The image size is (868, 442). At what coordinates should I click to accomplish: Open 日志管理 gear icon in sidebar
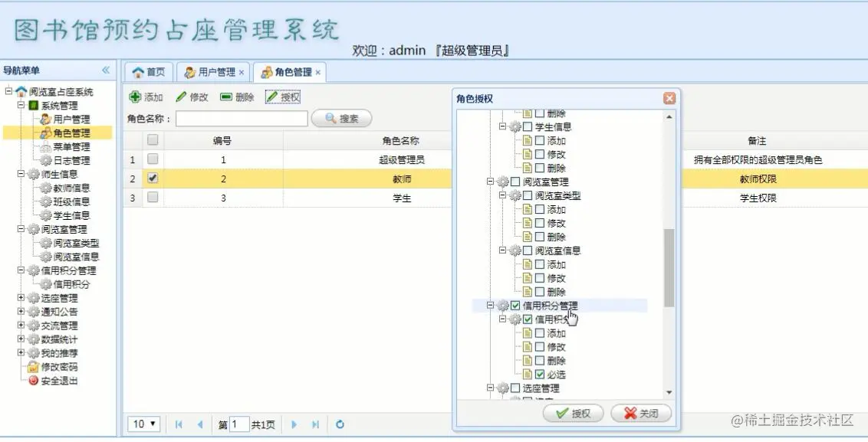tap(46, 160)
